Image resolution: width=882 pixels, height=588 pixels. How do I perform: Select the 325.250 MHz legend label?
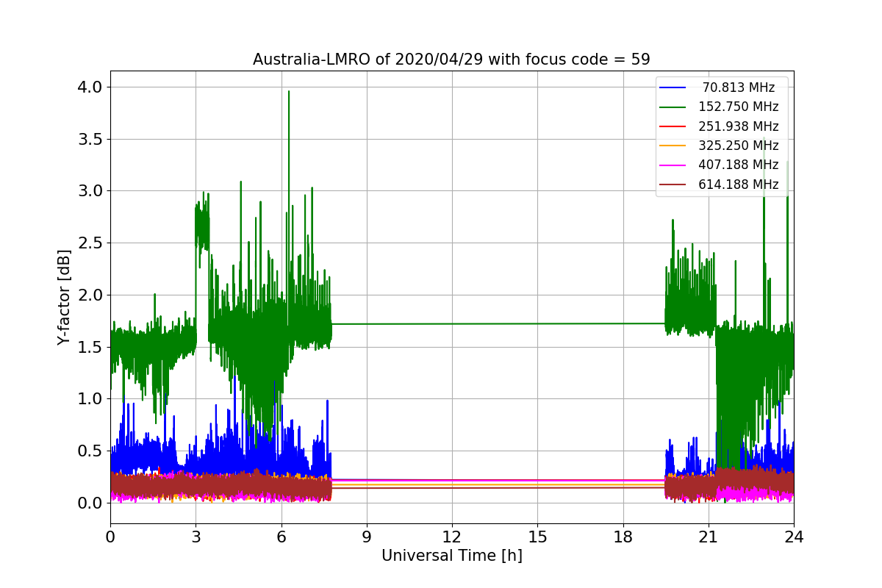pos(739,146)
